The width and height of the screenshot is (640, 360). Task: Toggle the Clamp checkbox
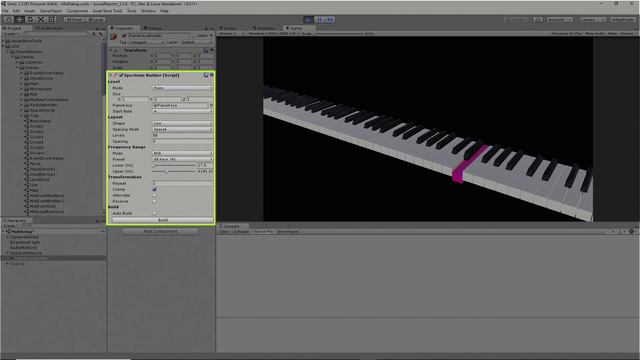coord(154,189)
